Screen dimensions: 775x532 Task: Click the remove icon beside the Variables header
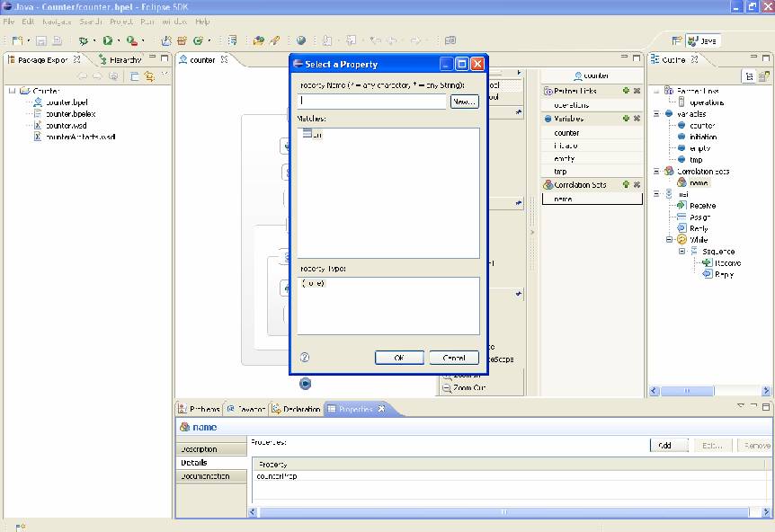tap(637, 119)
